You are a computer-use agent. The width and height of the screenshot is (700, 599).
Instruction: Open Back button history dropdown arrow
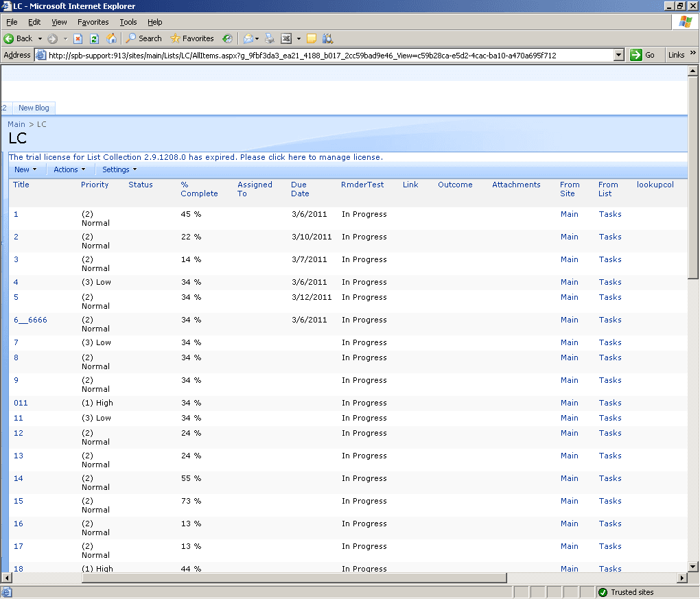pyautogui.click(x=40, y=39)
